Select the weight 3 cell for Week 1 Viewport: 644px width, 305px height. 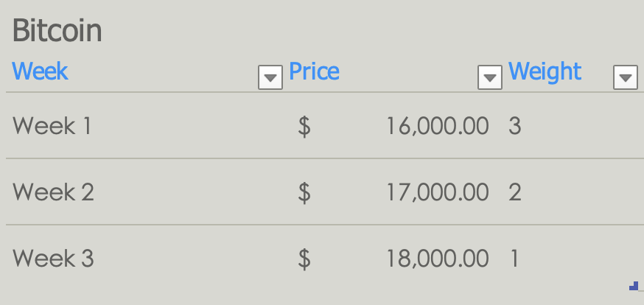pos(515,127)
